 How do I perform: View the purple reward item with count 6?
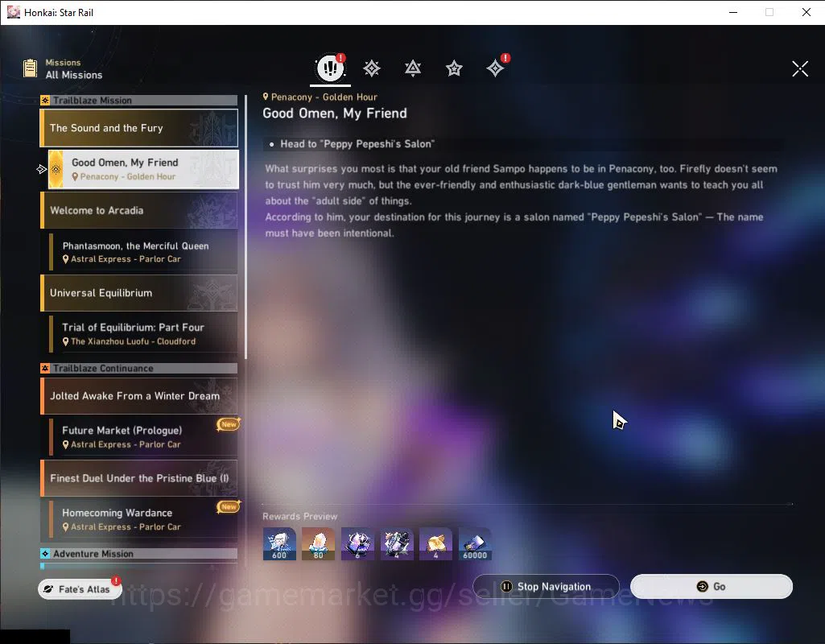click(358, 544)
